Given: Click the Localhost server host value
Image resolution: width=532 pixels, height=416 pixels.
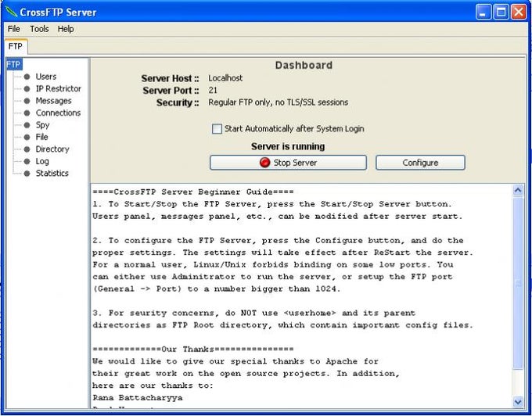Looking at the screenshot, I should tap(225, 78).
